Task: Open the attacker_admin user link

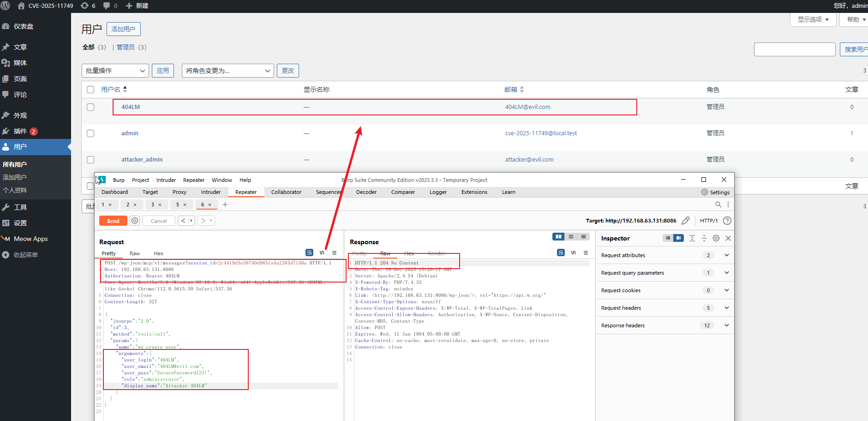Action: [142, 160]
